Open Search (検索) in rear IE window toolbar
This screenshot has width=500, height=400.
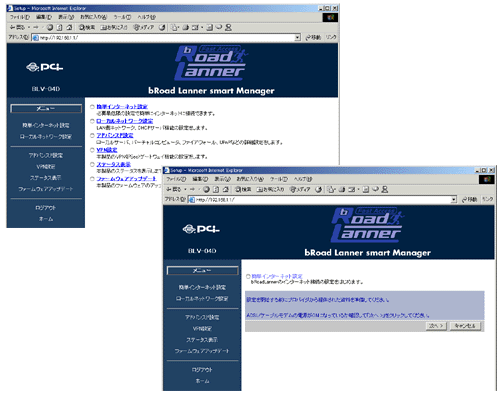pos(87,27)
